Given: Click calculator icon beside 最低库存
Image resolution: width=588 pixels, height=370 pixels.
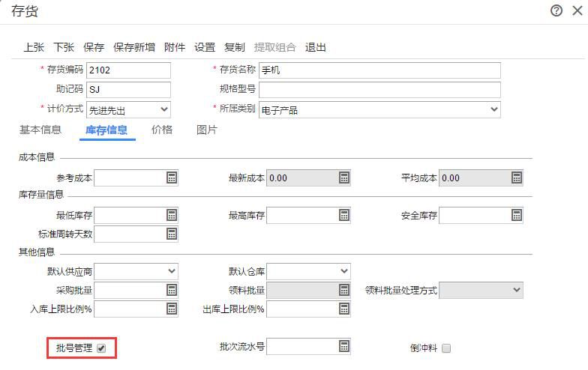Looking at the screenshot, I should click(x=171, y=215).
